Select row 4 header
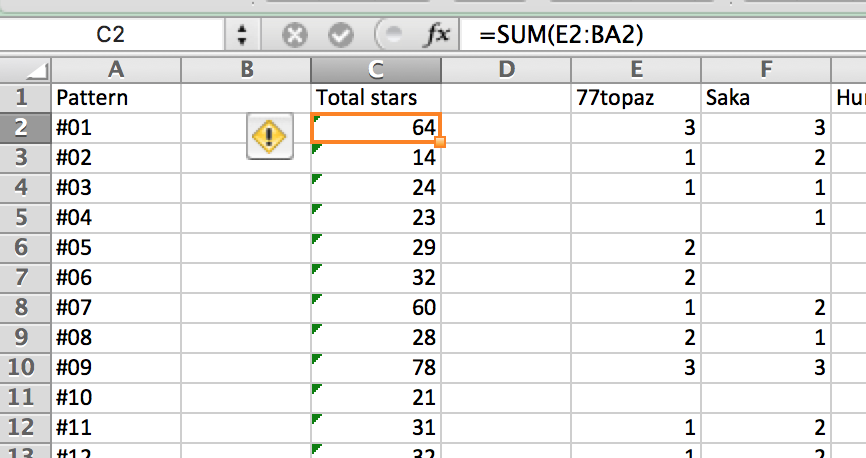The image size is (866, 458). [25, 187]
